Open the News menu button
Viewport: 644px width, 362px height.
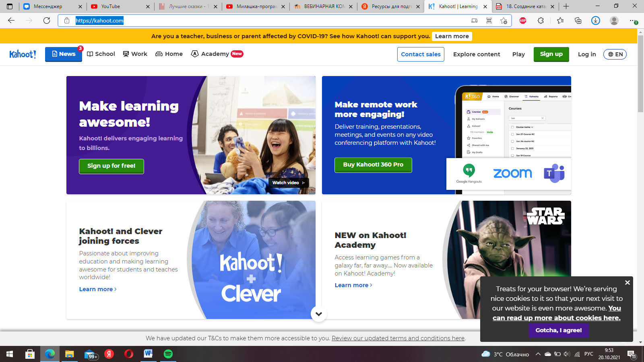(x=64, y=54)
